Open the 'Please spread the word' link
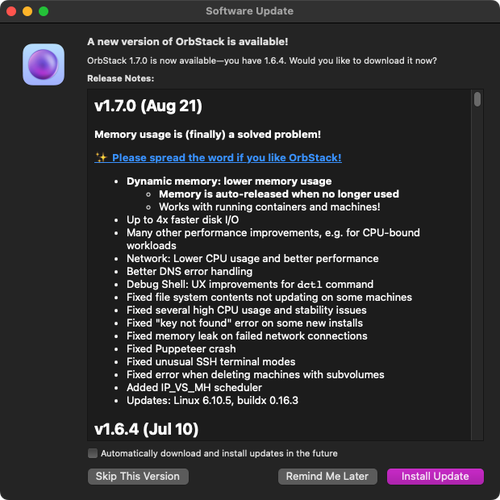500x500 pixels. [227, 157]
